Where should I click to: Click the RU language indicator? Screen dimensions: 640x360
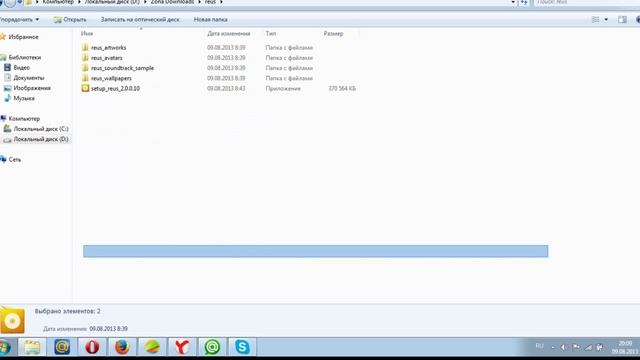[539, 346]
